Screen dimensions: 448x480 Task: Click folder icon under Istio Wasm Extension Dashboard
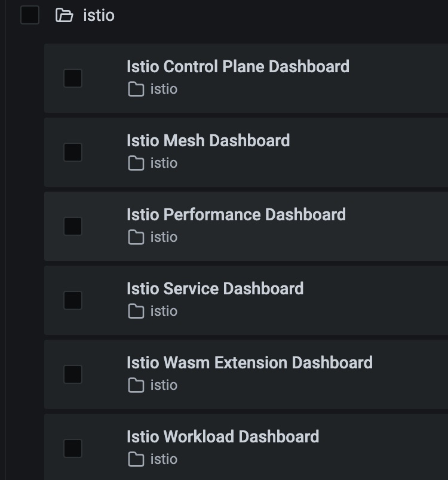point(136,386)
